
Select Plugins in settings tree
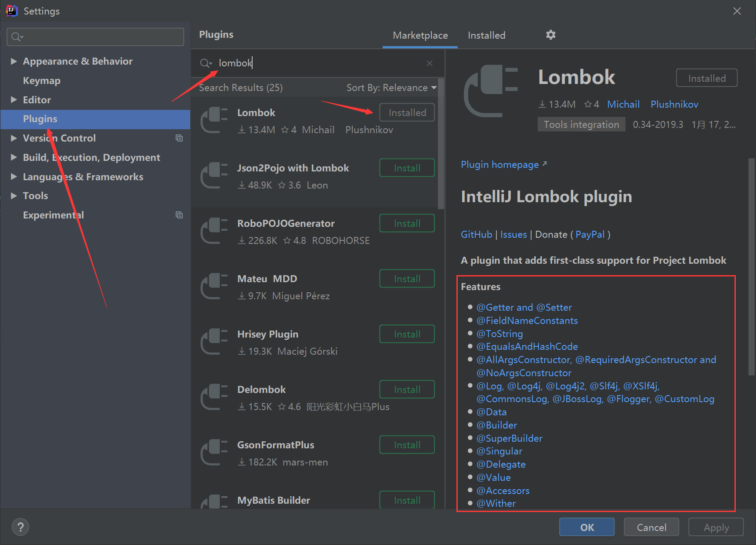coord(95,119)
